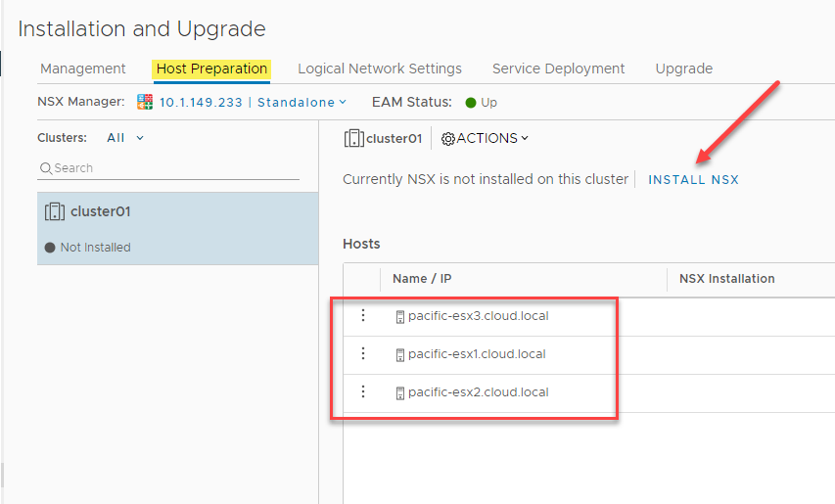Image resolution: width=835 pixels, height=504 pixels.
Task: Click the NSX Installation column header
Action: [x=727, y=279]
